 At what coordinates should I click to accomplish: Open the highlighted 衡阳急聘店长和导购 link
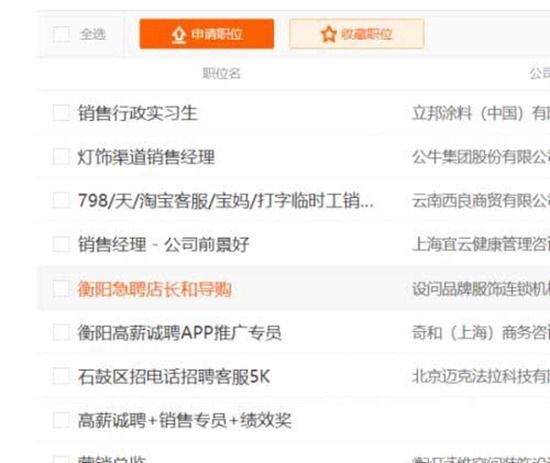(155, 289)
